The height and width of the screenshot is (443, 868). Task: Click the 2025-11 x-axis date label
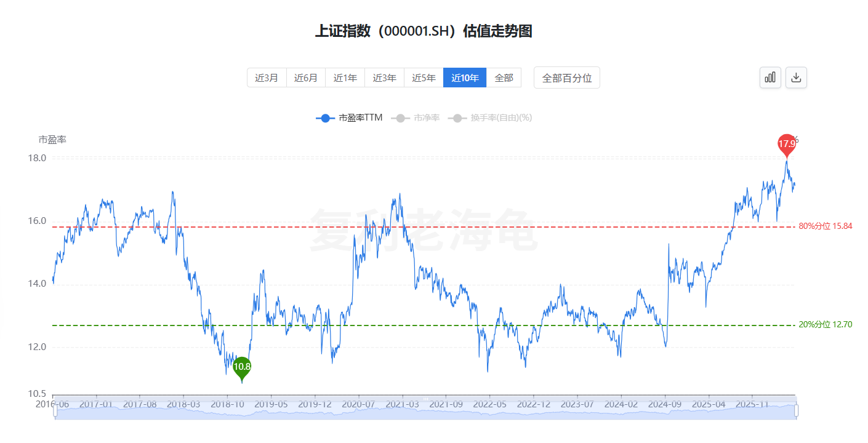coord(752,404)
